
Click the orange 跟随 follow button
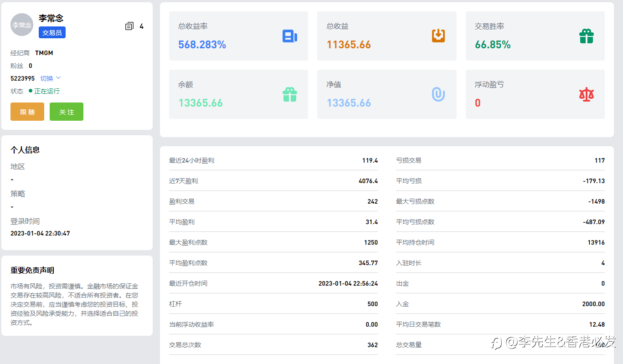27,112
